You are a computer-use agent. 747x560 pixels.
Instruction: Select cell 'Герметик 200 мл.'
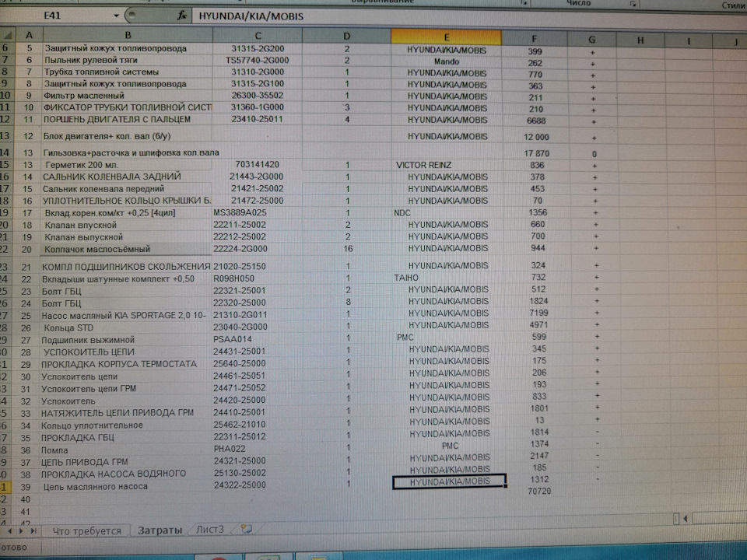pyautogui.click(x=127, y=165)
